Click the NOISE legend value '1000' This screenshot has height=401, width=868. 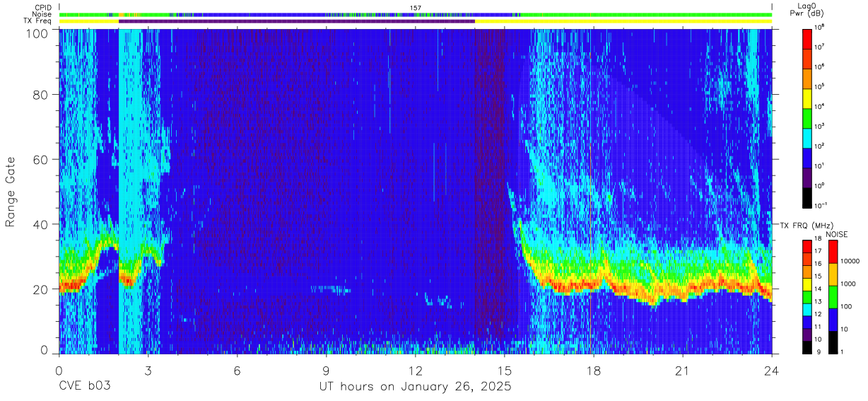click(x=848, y=284)
